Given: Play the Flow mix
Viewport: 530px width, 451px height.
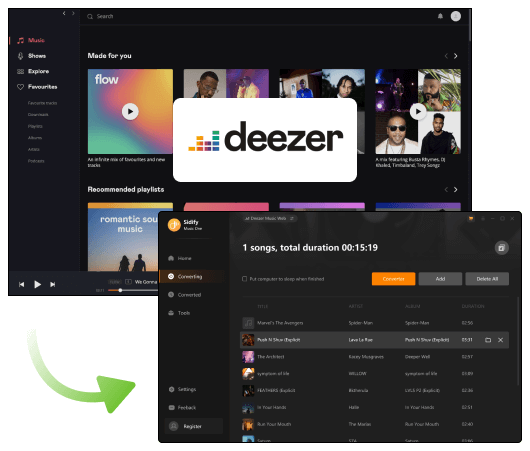Looking at the screenshot, I should click(130, 112).
